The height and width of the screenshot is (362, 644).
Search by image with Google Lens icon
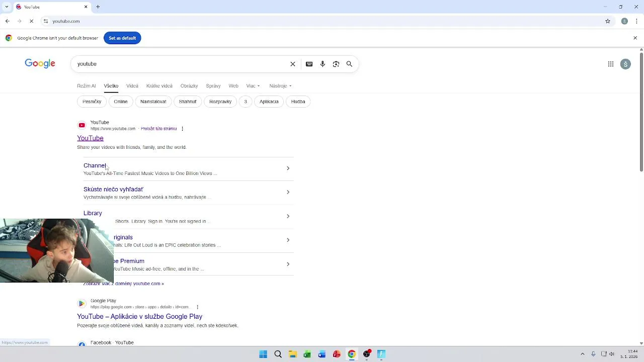[x=336, y=64]
